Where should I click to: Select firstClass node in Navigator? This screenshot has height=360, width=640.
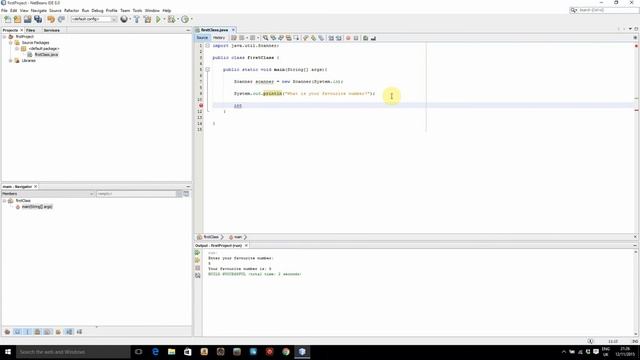(23, 200)
